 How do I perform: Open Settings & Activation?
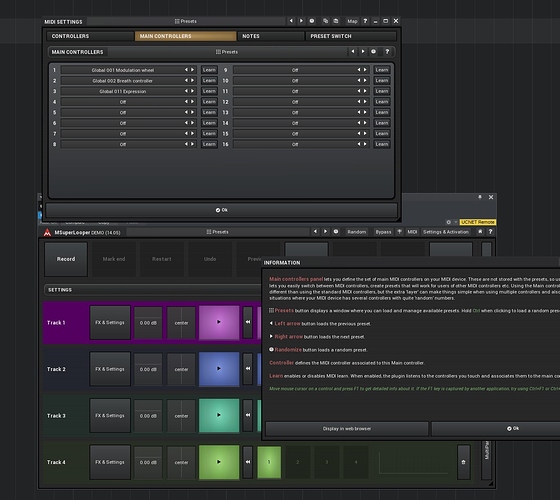click(446, 232)
